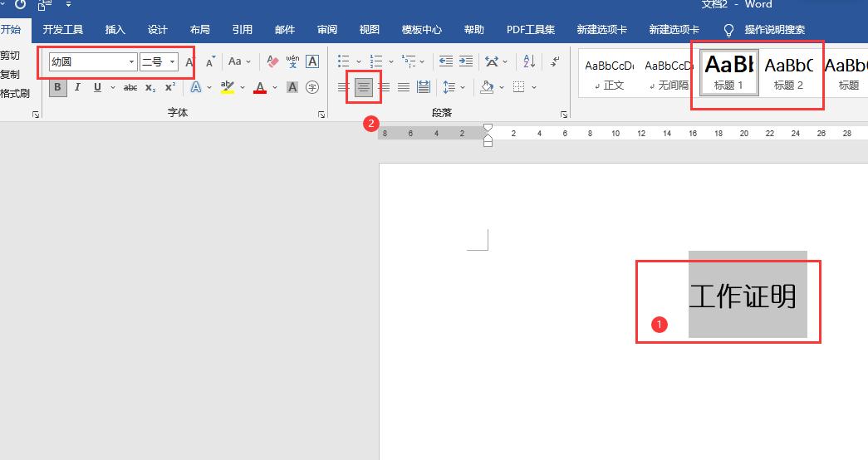Toggle character shading button

(x=292, y=87)
